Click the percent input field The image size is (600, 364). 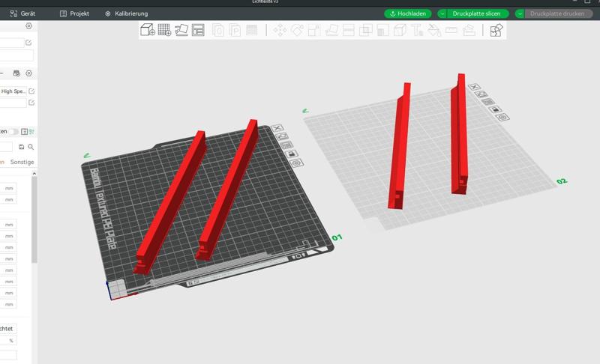[x=8, y=341]
